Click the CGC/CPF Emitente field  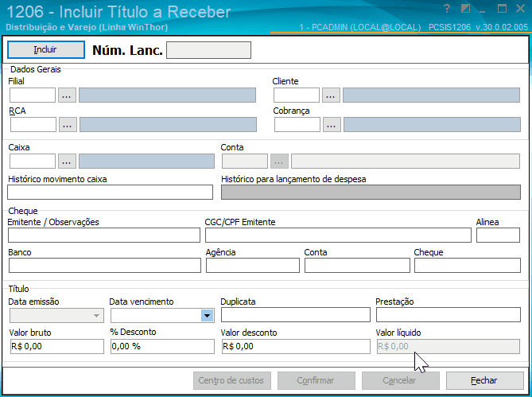pyautogui.click(x=338, y=235)
